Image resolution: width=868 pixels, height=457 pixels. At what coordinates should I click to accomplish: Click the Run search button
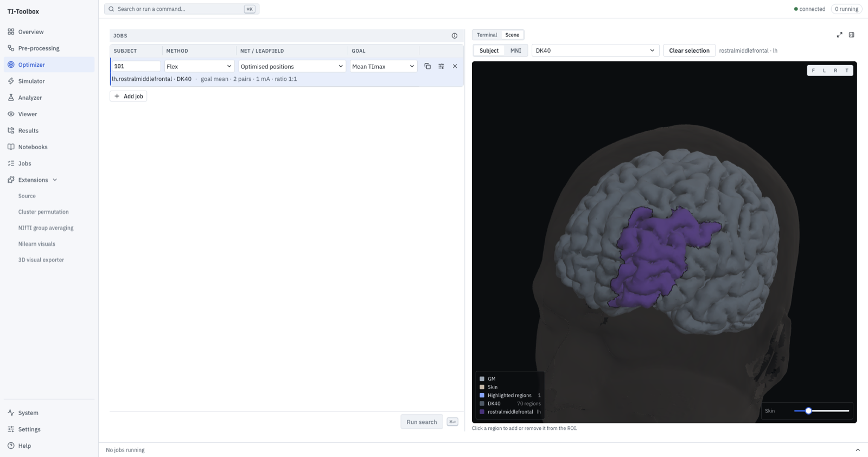tap(422, 422)
